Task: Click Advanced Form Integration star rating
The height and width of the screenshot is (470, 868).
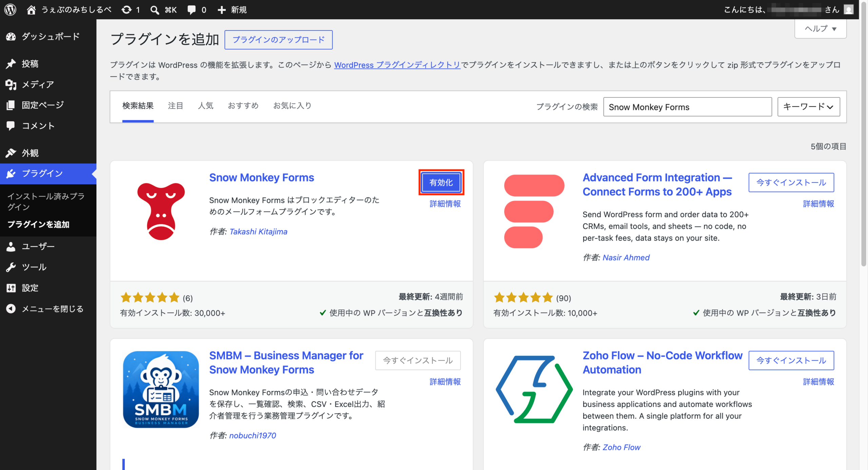Action: (523, 298)
